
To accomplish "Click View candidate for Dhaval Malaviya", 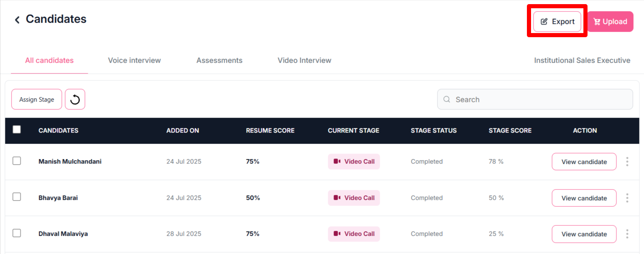I will coord(584,234).
